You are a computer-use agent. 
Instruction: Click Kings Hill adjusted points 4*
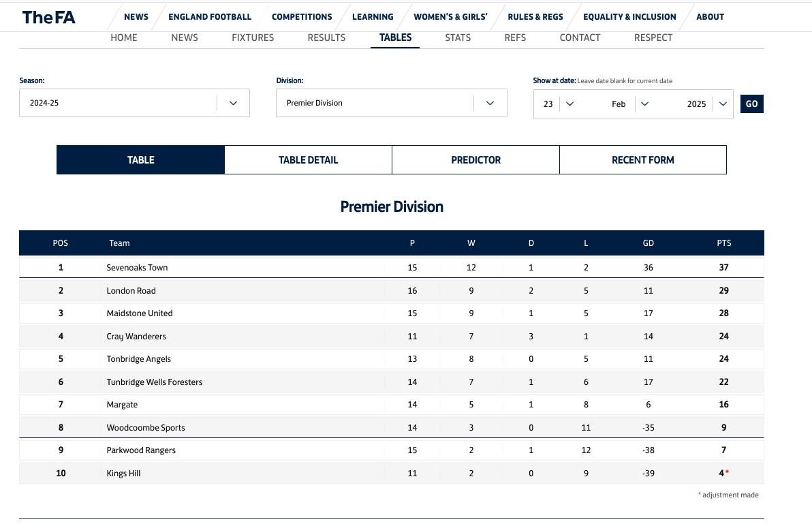pos(724,473)
